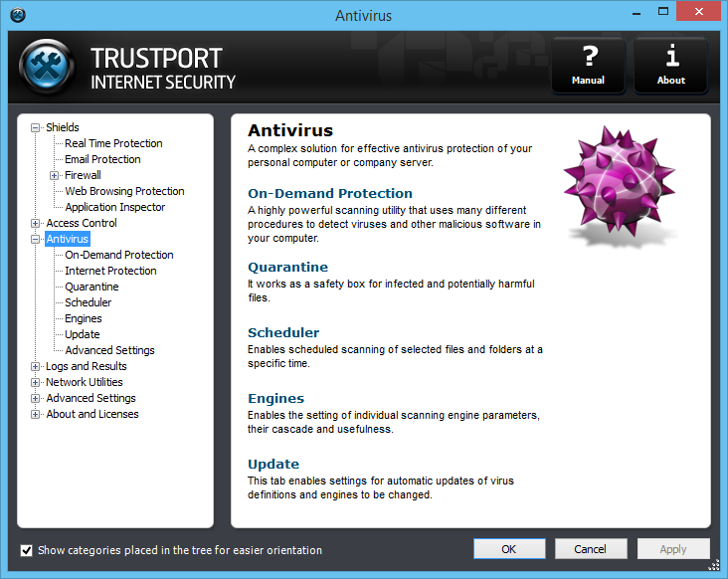
Task: Click the window resize grip corner
Action: point(714,565)
